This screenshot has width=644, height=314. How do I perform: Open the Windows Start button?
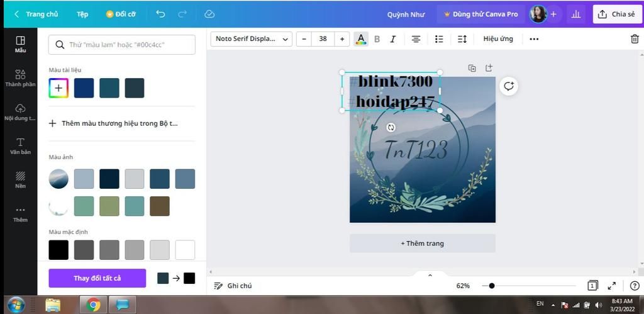point(16,305)
